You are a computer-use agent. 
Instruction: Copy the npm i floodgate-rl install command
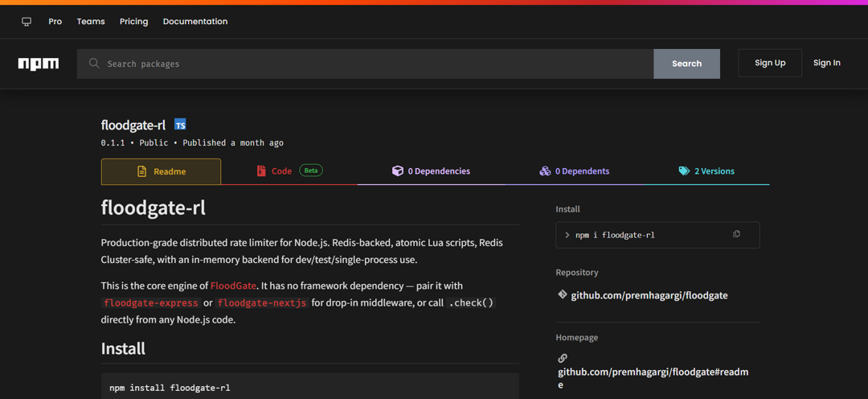click(x=736, y=234)
